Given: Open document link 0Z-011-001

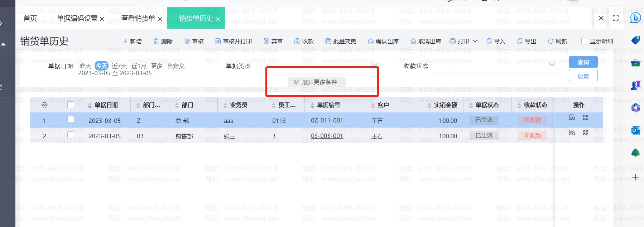Looking at the screenshot, I should 327,121.
